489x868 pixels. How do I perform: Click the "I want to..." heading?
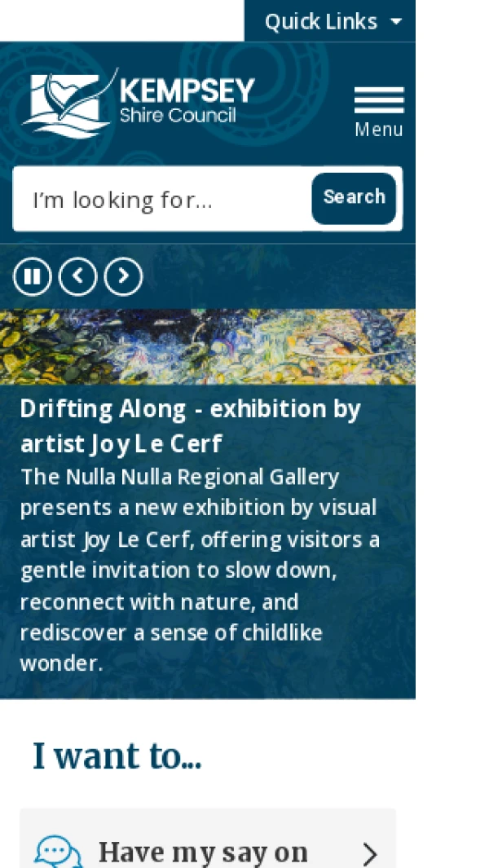coord(117,756)
